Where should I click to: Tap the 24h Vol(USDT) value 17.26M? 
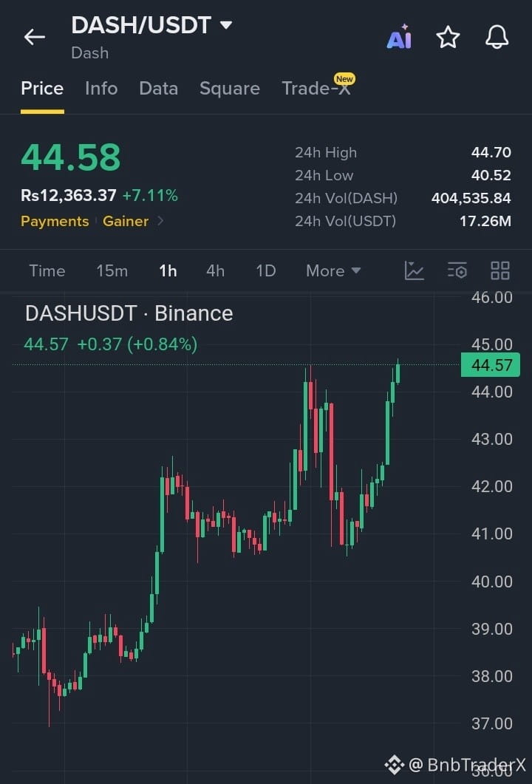coord(485,220)
